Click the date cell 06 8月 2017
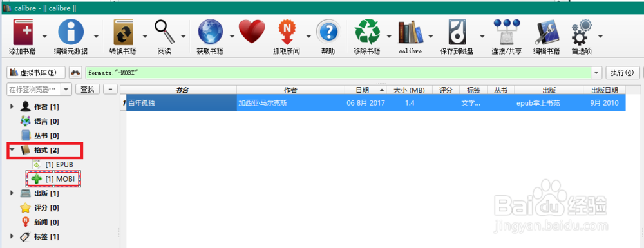Image resolution: width=644 pixels, height=248 pixels. 366,104
